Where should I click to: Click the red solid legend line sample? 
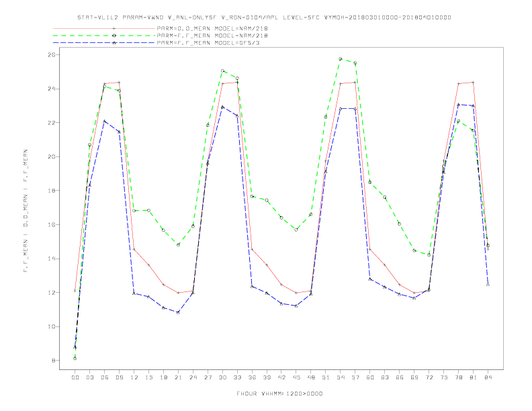(104, 28)
